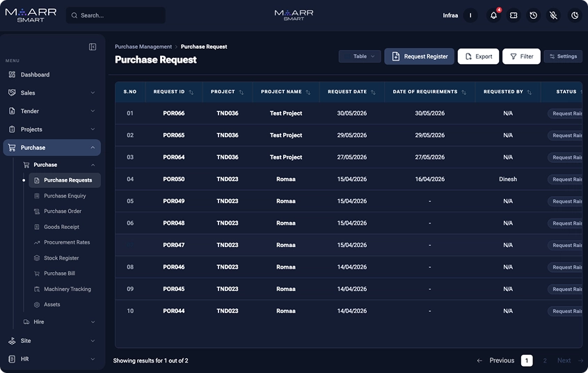Click current page 1 button
588x373 pixels.
coord(527,360)
